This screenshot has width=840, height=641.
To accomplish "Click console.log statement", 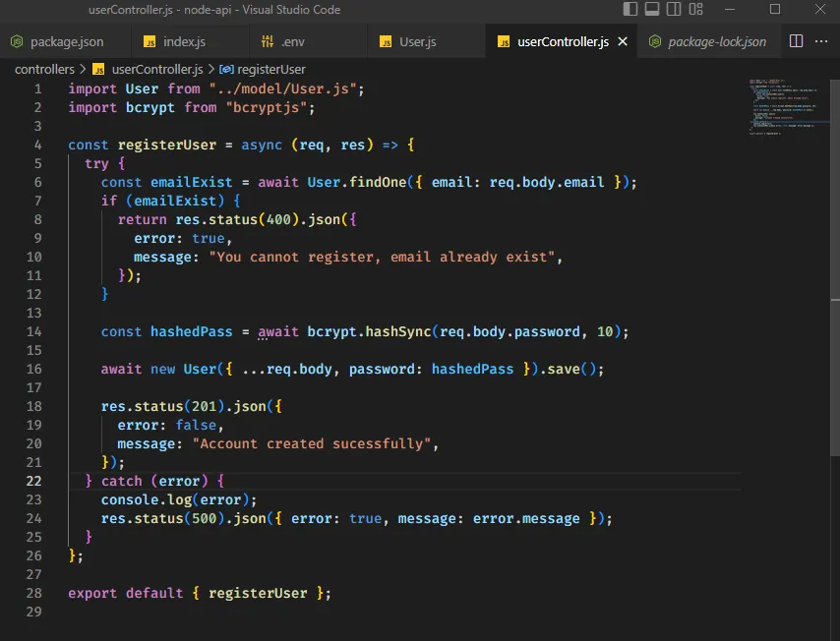I will (x=179, y=500).
